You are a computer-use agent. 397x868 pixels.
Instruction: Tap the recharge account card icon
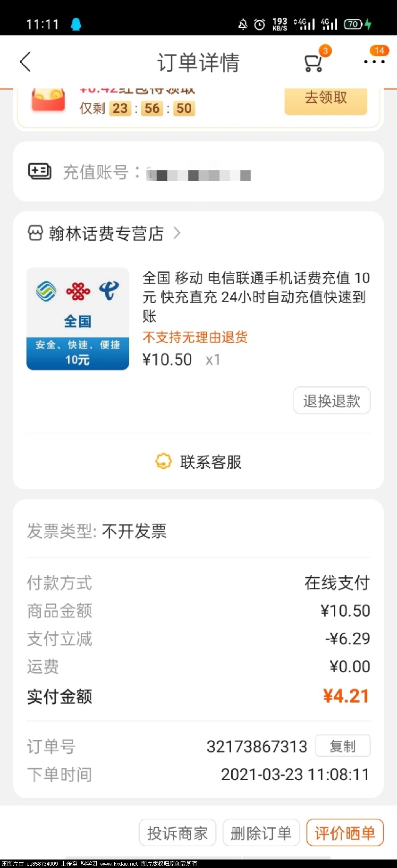click(x=40, y=171)
